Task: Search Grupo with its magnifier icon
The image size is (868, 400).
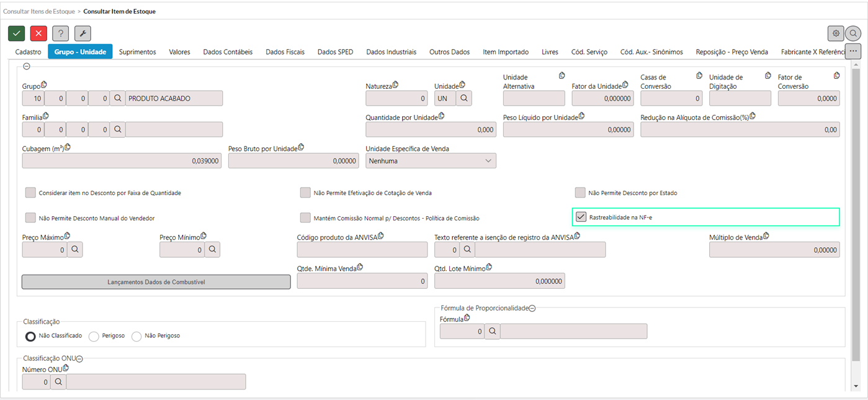Action: (x=117, y=98)
